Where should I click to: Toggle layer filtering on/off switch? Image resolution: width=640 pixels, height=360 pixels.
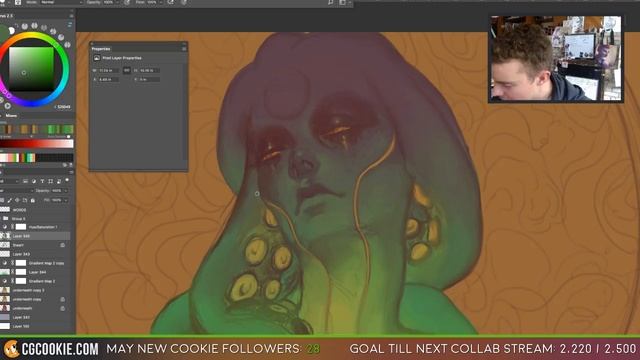pos(67,180)
